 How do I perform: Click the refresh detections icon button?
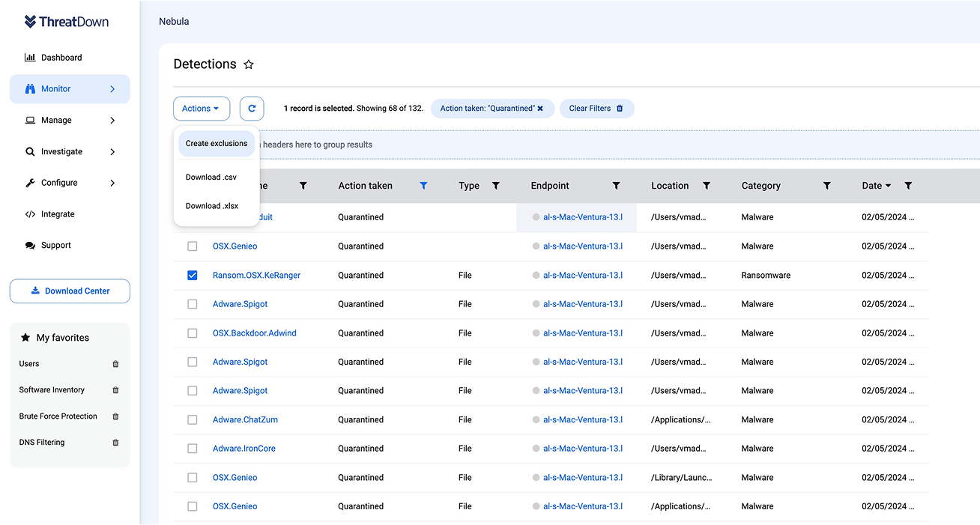(x=252, y=109)
